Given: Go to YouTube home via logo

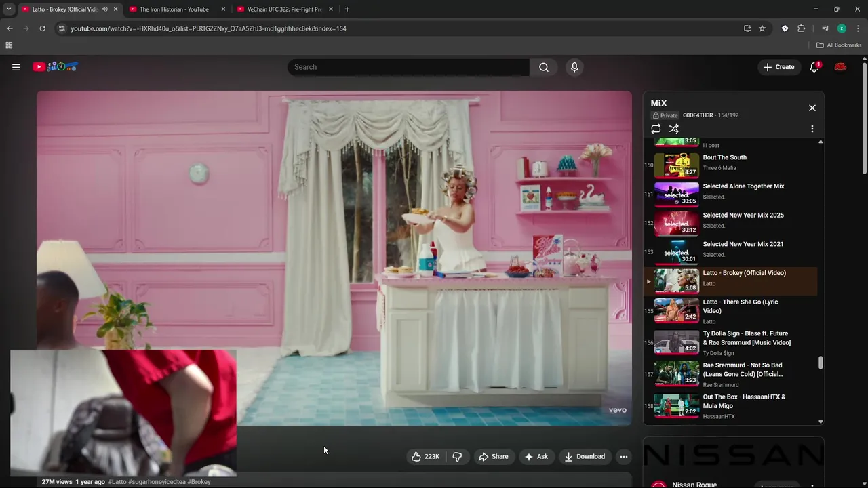Looking at the screenshot, I should tap(56, 67).
